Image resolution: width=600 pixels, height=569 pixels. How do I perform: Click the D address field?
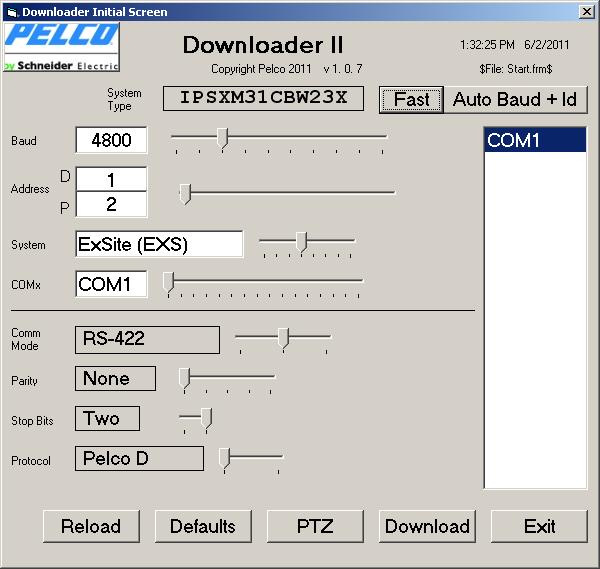pyautogui.click(x=111, y=179)
